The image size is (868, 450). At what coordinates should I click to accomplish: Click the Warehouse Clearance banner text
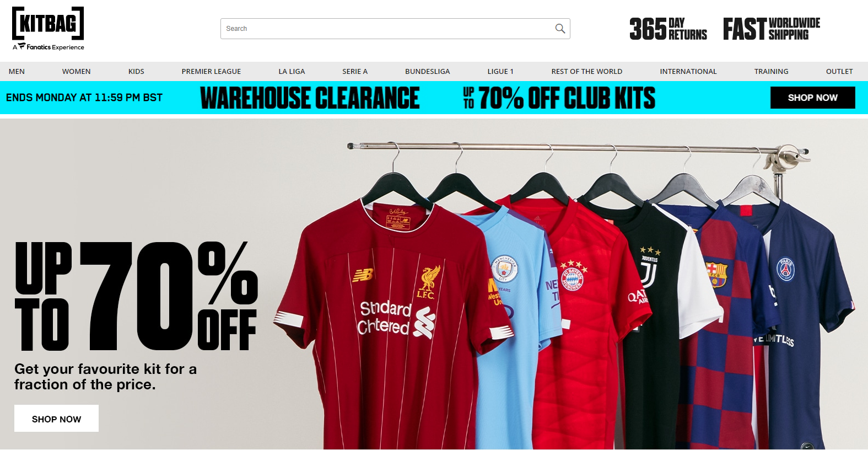point(310,98)
